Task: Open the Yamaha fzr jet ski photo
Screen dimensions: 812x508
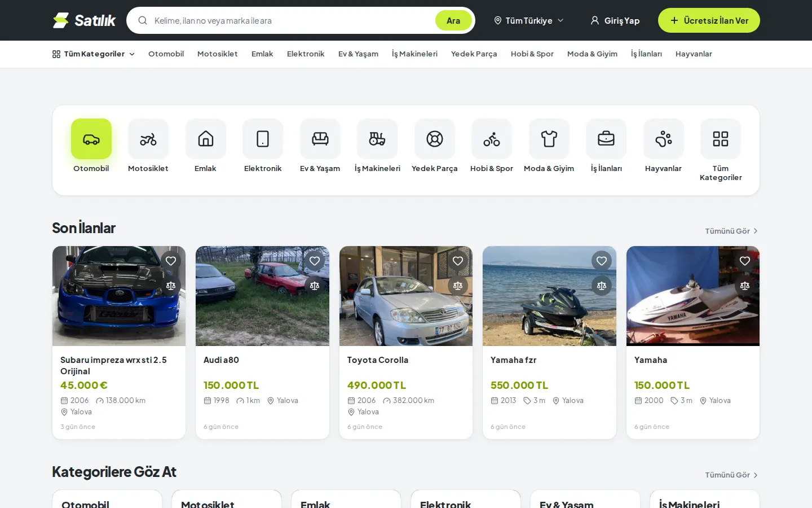Action: (549, 296)
